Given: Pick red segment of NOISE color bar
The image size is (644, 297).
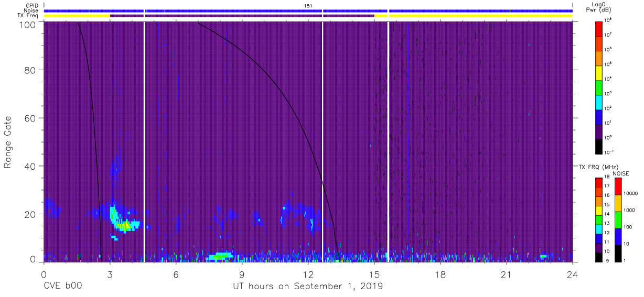Looking at the screenshot, I should [x=618, y=186].
